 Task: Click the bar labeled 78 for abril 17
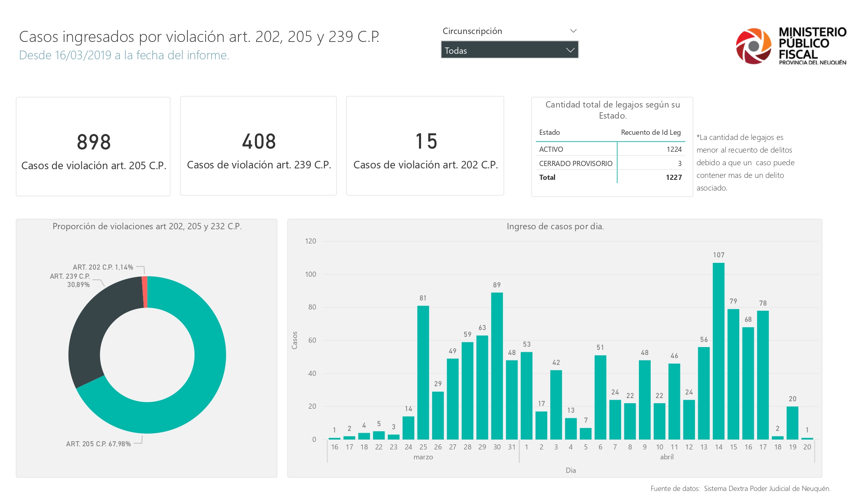click(763, 375)
